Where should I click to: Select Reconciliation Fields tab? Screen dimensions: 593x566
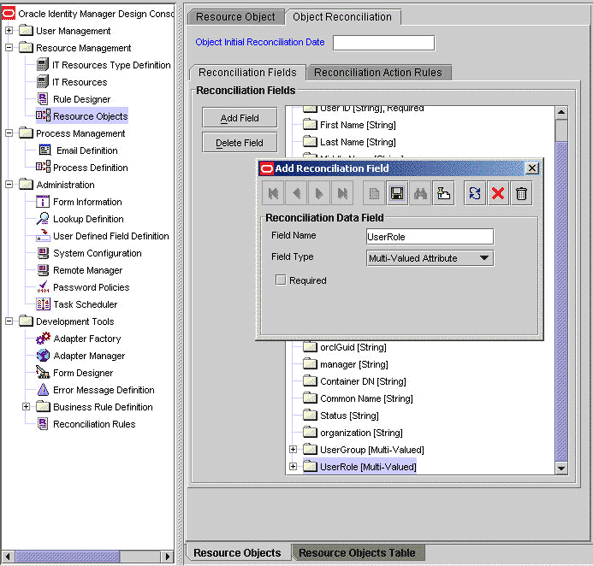click(x=247, y=72)
